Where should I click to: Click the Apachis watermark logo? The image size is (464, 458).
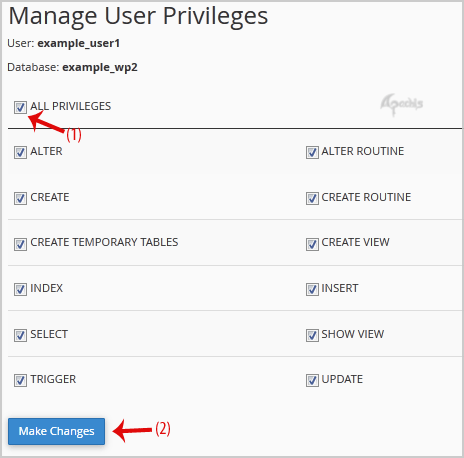point(402,105)
